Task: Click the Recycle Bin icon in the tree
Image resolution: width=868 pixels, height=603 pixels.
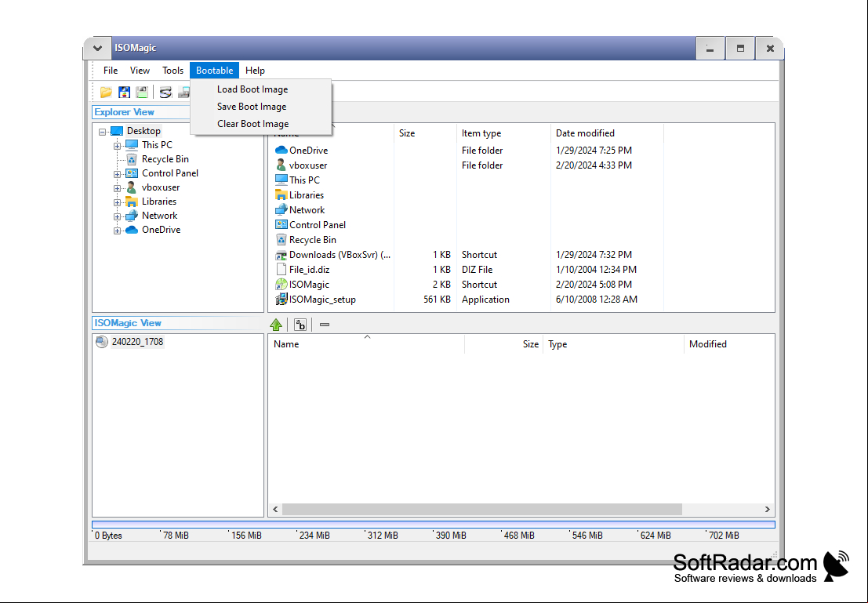Action: pyautogui.click(x=131, y=159)
